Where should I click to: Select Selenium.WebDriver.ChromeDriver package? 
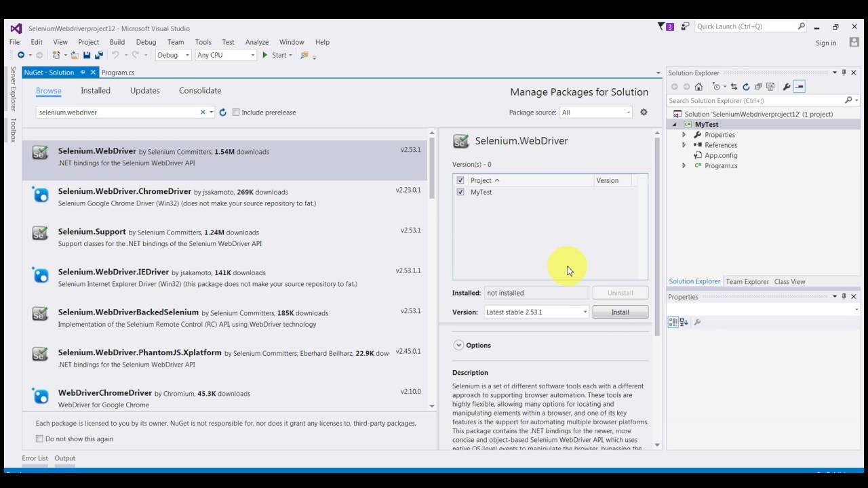pyautogui.click(x=224, y=198)
